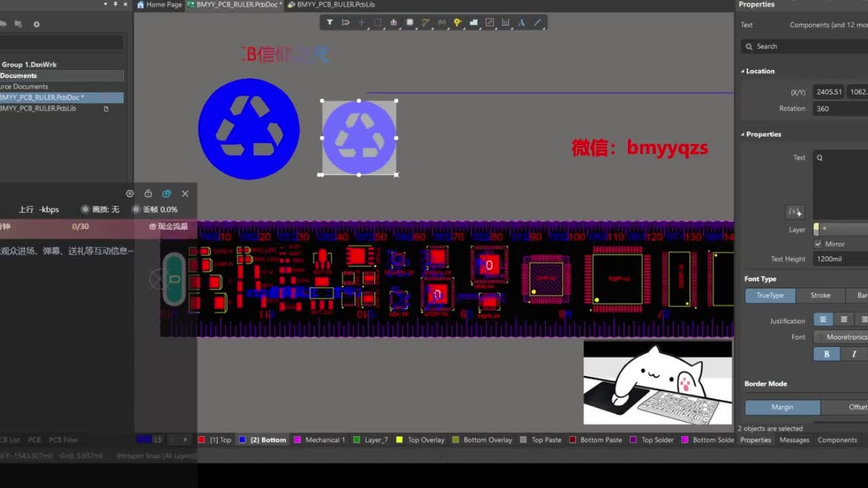The height and width of the screenshot is (488, 868).
Task: Click the insert formula (x) button
Action: point(795,211)
